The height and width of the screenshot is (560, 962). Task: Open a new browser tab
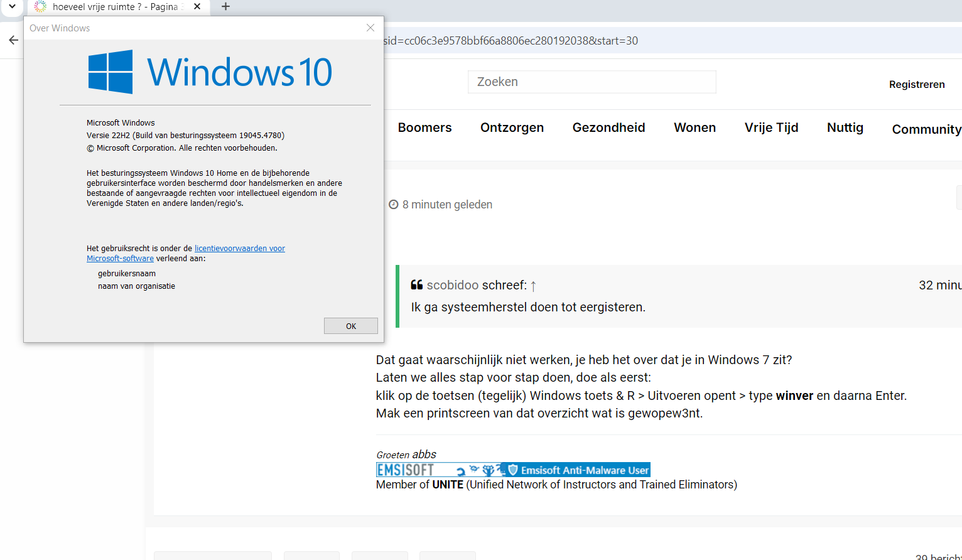pos(226,6)
